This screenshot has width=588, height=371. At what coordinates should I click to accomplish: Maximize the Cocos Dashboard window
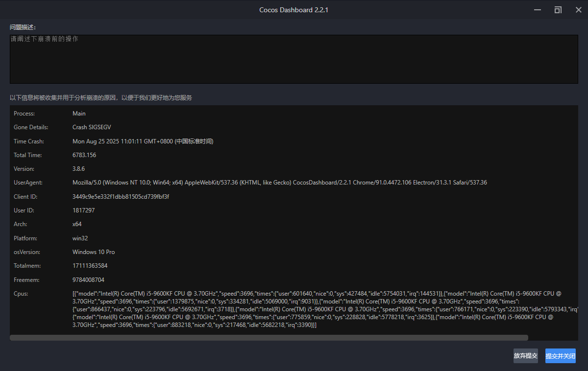(x=558, y=10)
